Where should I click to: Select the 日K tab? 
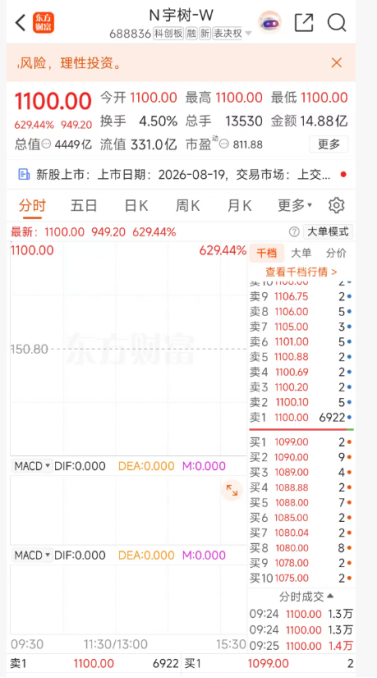click(136, 205)
